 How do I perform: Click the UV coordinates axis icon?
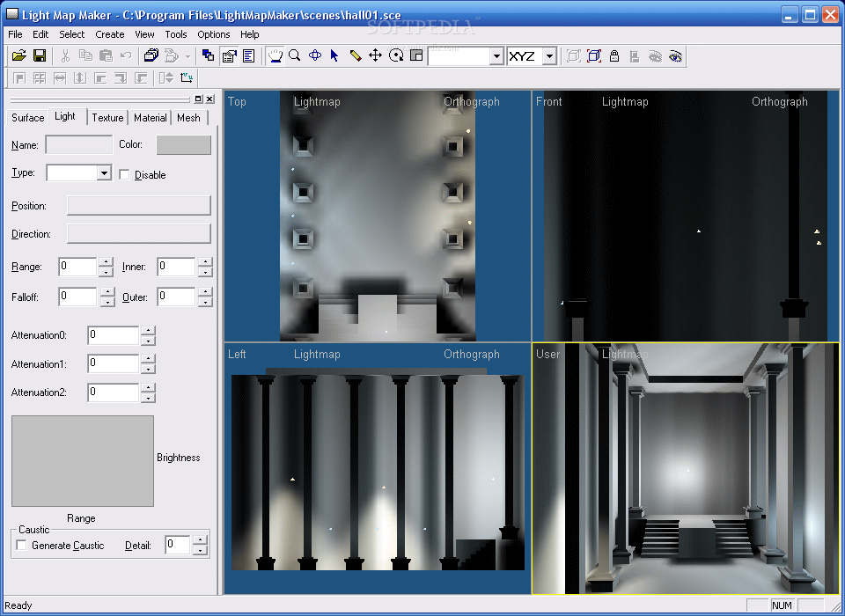click(186, 78)
